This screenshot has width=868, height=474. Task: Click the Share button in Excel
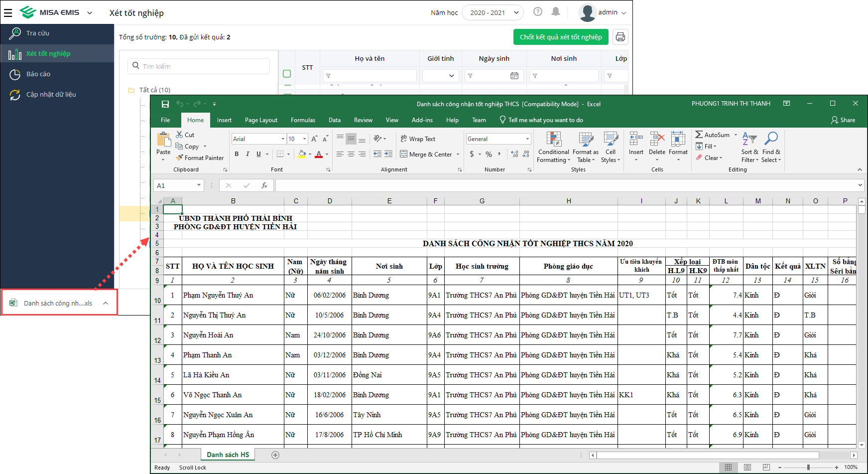click(x=843, y=120)
